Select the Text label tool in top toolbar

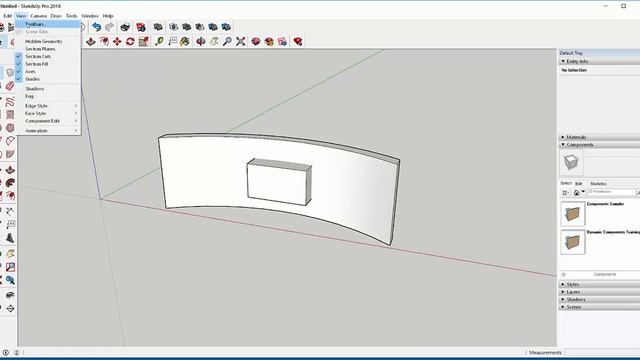point(172,41)
